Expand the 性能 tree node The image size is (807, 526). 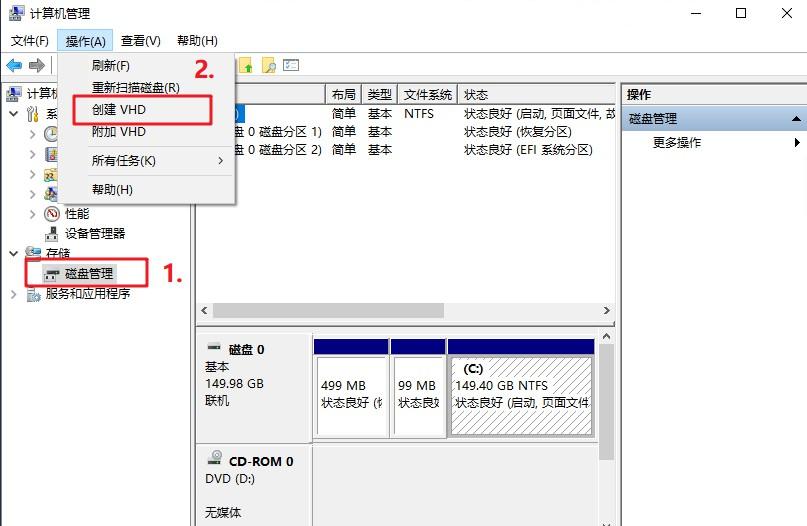[33, 214]
